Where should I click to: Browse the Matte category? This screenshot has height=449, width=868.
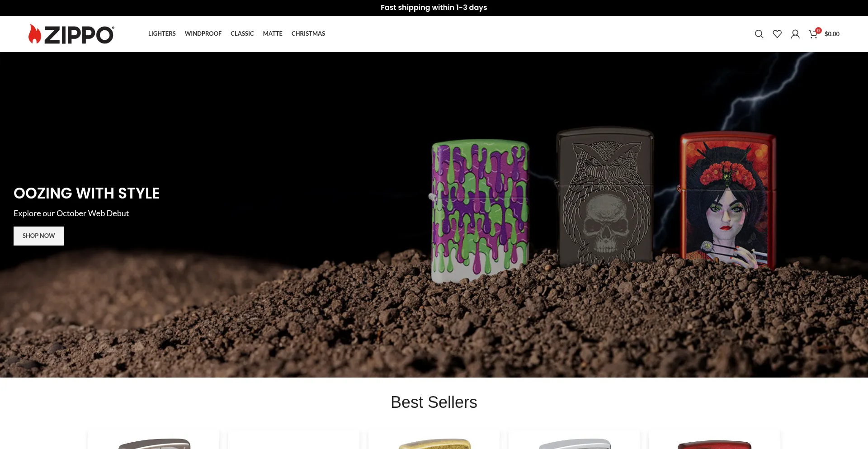tap(273, 33)
